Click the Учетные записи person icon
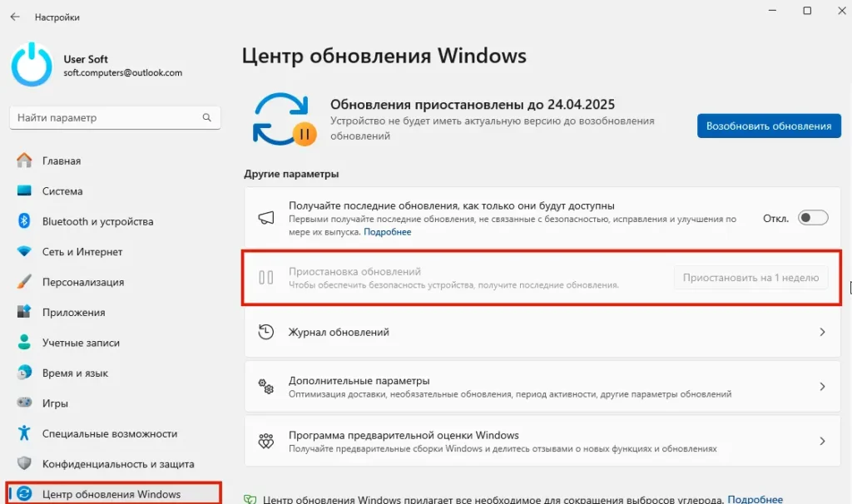This screenshot has width=852, height=504. pos(24,342)
